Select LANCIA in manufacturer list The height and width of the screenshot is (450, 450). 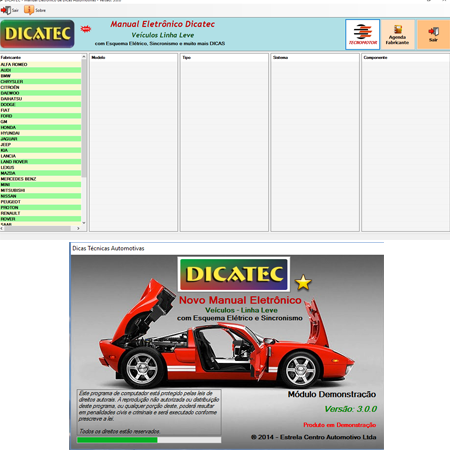[40, 156]
